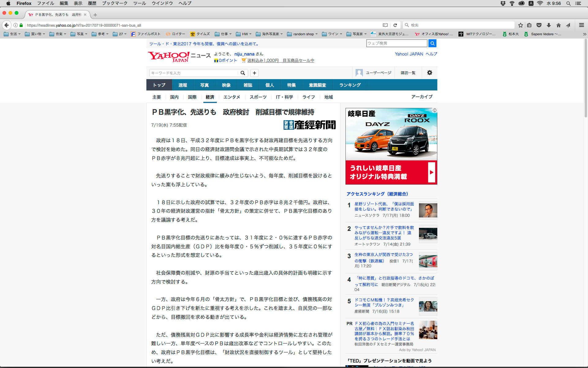Open the Firefox hamburger menu

pyautogui.click(x=581, y=25)
